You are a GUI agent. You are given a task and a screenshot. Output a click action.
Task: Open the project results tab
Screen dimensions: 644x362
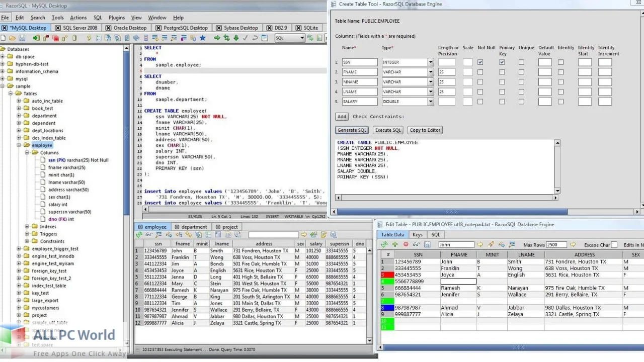tap(227, 227)
